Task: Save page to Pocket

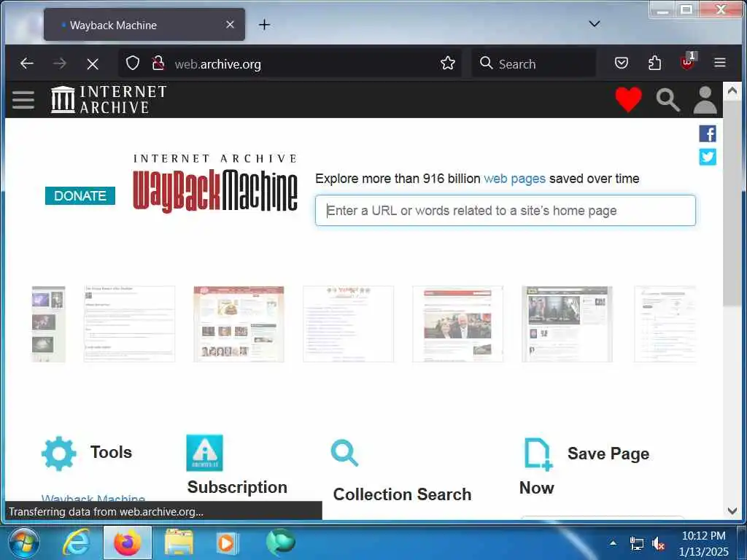Action: click(x=622, y=63)
